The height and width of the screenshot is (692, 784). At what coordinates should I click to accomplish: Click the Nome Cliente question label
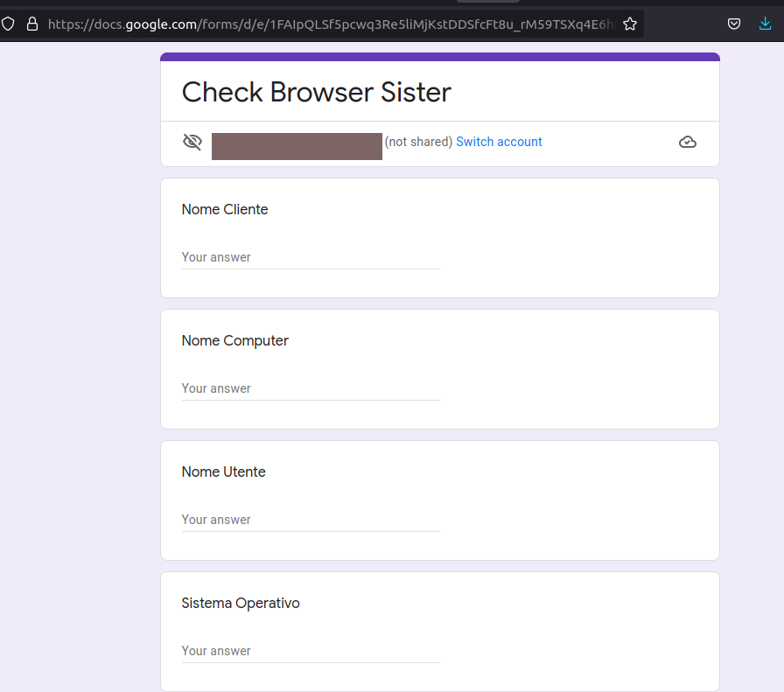point(225,209)
